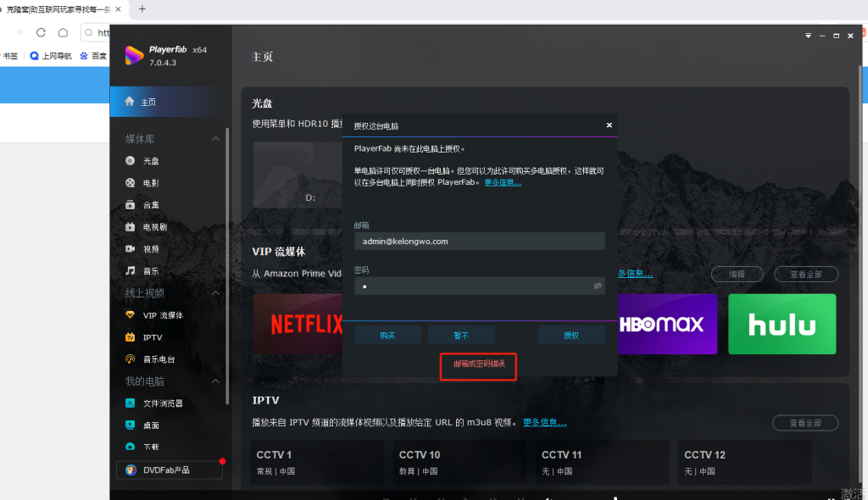The height and width of the screenshot is (500, 868).
Task: Toggle password visibility eye icon
Action: pos(598,286)
